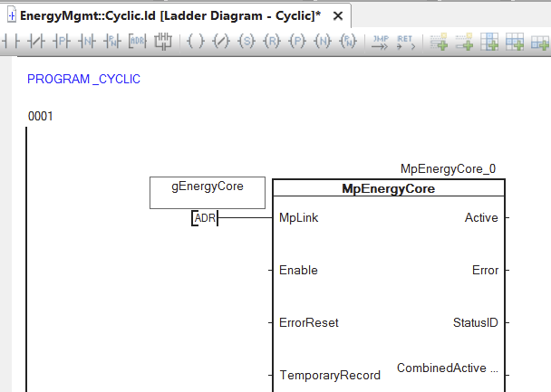551x392 pixels.
Task: Insert a negated coil
Action: (221, 42)
